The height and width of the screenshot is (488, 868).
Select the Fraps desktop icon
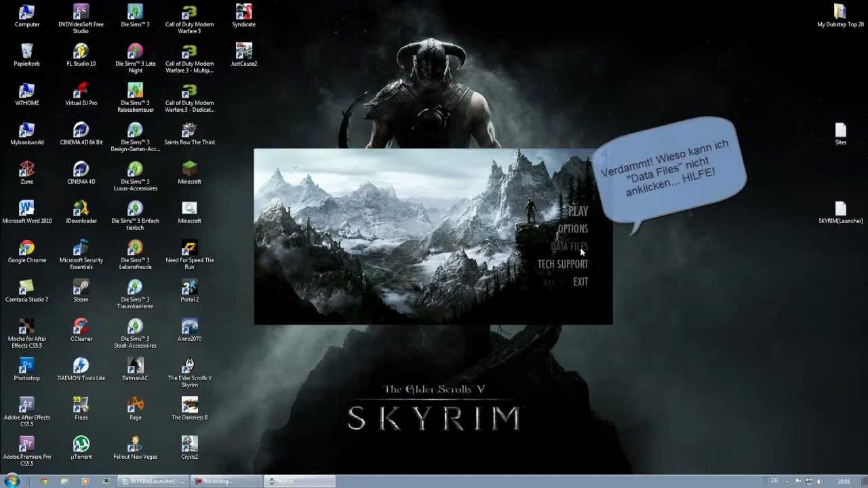point(81,409)
